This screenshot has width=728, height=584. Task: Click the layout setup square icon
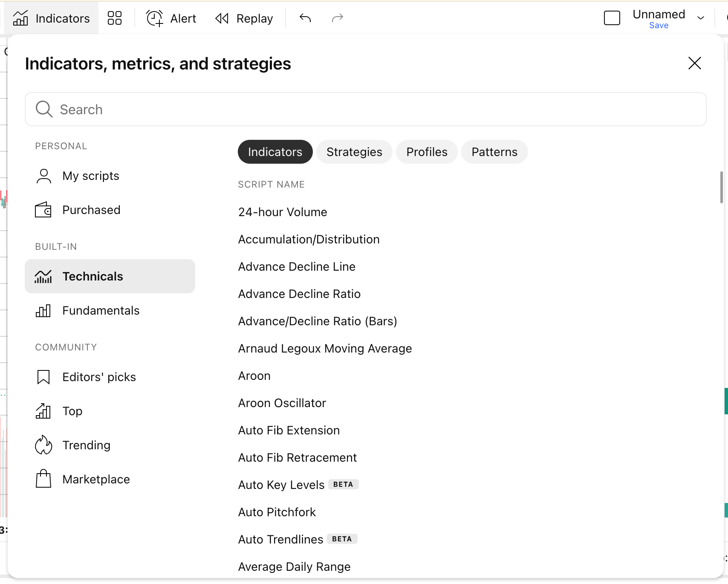click(x=612, y=18)
